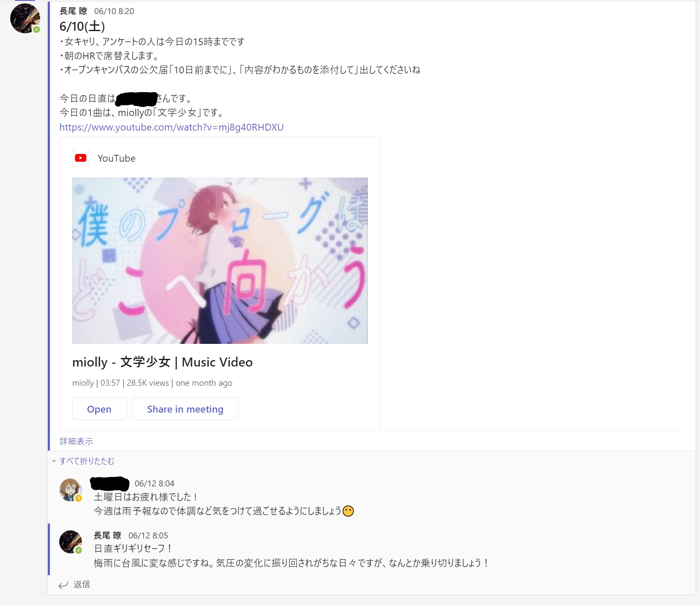Click the red YouTube logo icon

[81, 158]
